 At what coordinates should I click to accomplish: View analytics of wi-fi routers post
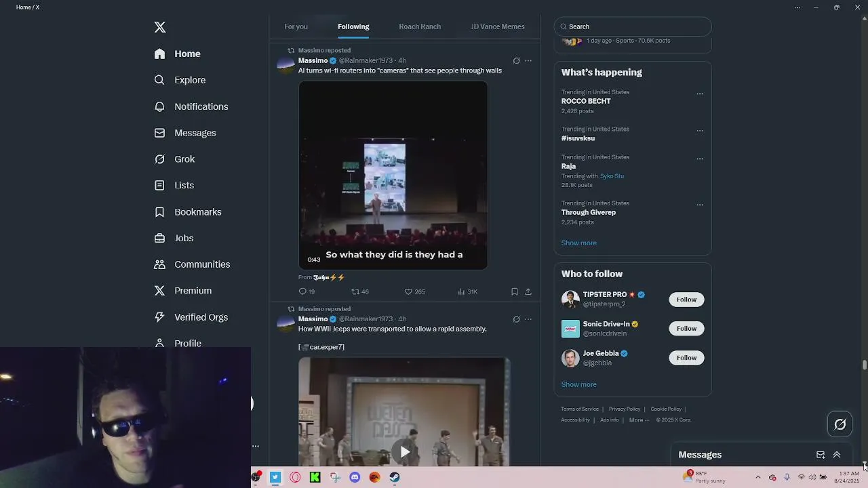[x=467, y=291]
